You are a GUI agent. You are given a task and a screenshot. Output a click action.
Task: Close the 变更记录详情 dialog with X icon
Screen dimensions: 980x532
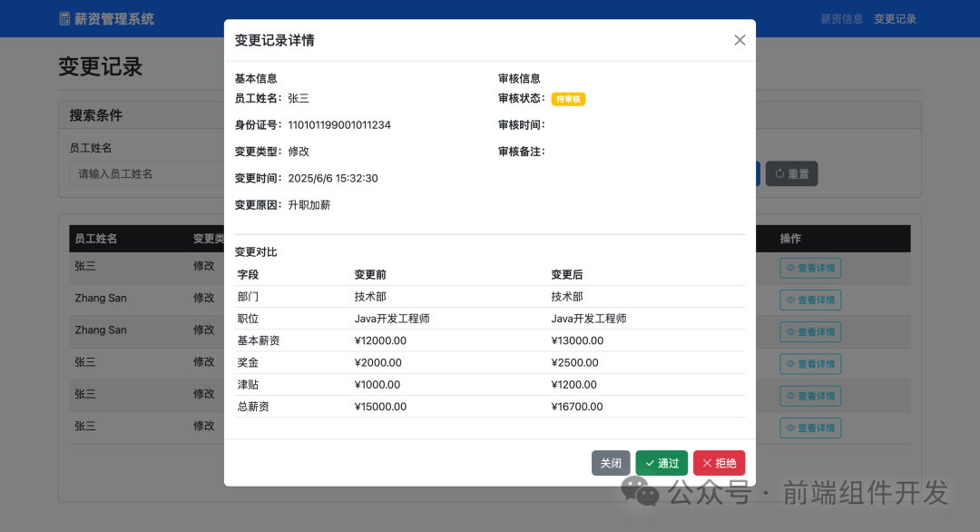pyautogui.click(x=740, y=40)
